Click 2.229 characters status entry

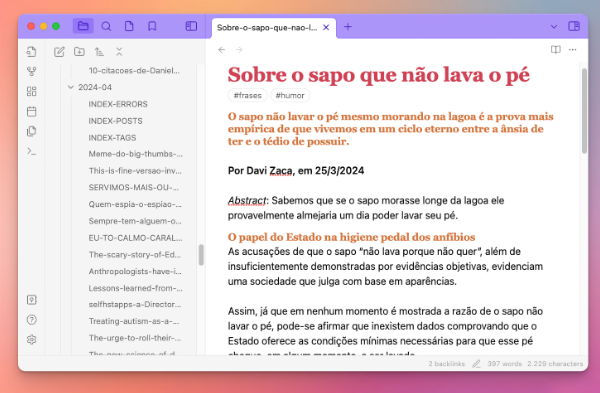(555, 364)
